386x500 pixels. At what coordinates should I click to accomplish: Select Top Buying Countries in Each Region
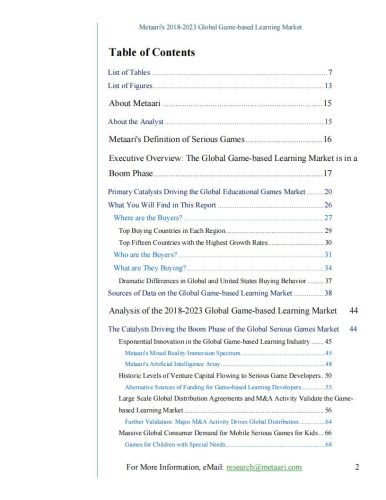[x=225, y=231]
